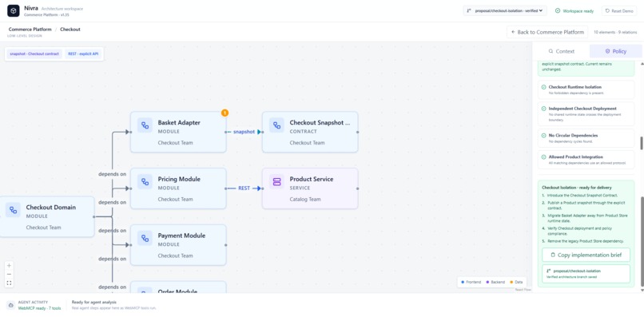Screen dimensions: 644x317
Task: Switch to the Context tab
Action: click(x=561, y=51)
